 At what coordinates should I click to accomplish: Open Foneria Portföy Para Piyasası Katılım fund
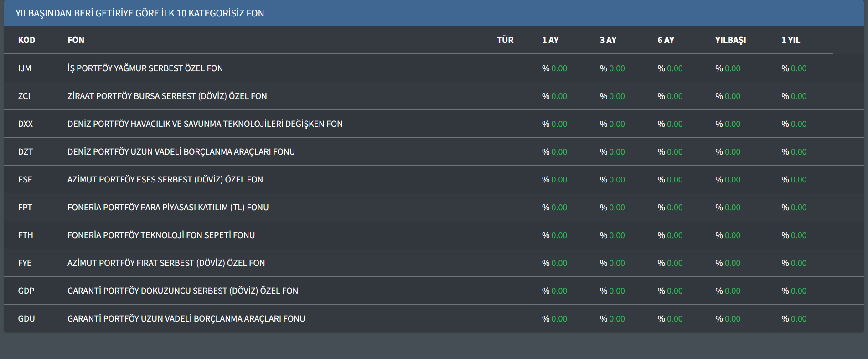point(168,208)
